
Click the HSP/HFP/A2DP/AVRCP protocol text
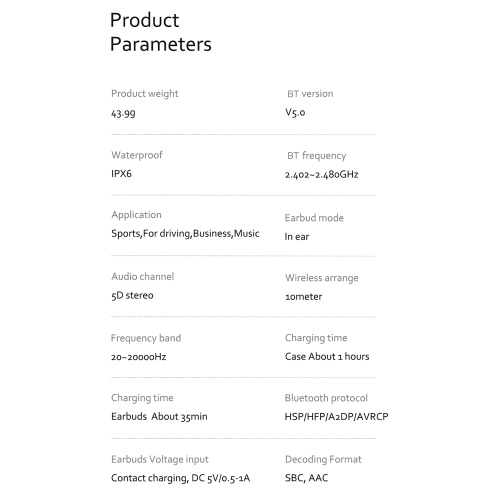(x=336, y=417)
